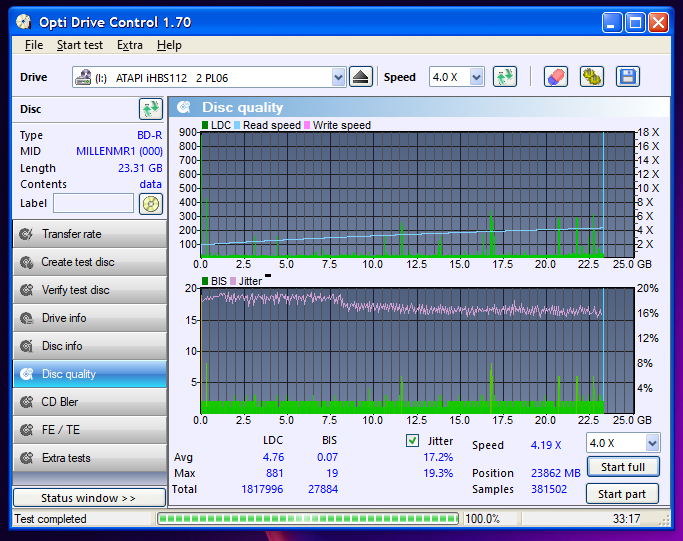Click the BIS average value 0.07

tap(327, 457)
